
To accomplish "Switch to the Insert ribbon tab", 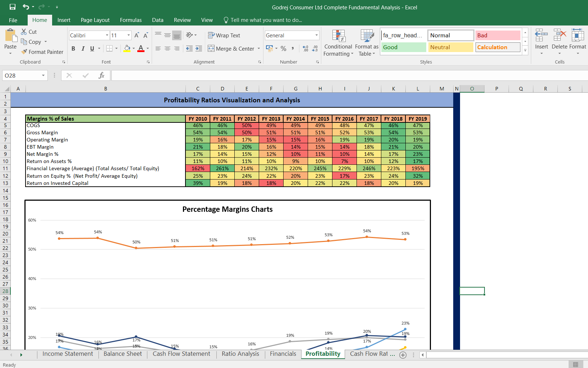I will coord(64,20).
